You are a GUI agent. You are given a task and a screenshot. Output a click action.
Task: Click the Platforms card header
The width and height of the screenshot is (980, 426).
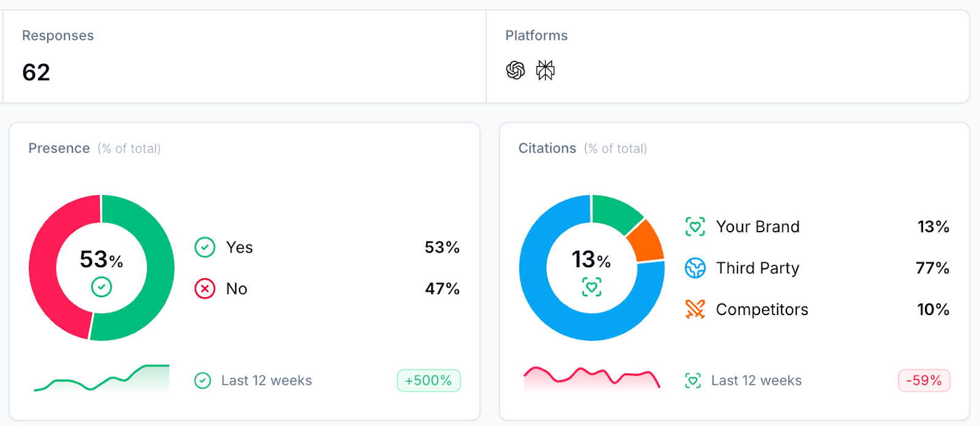pos(536,36)
